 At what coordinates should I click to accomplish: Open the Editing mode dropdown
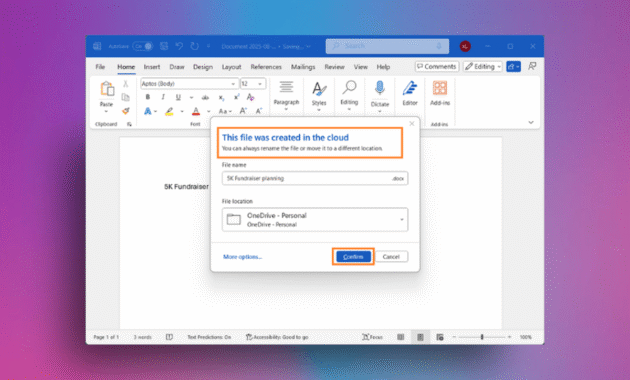[x=483, y=67]
